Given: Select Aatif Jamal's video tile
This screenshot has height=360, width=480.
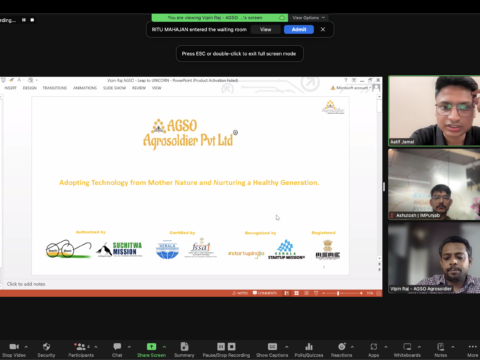Looking at the screenshot, I should tap(434, 111).
